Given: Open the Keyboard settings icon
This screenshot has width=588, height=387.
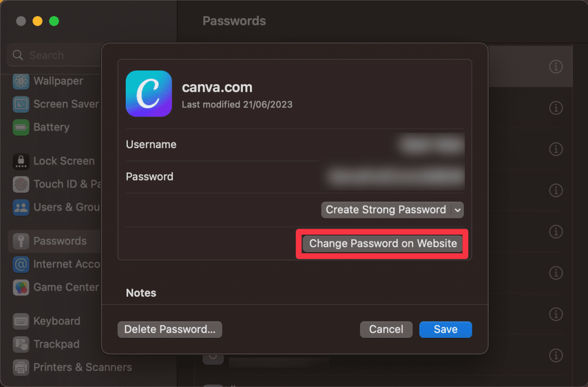Looking at the screenshot, I should (x=21, y=321).
